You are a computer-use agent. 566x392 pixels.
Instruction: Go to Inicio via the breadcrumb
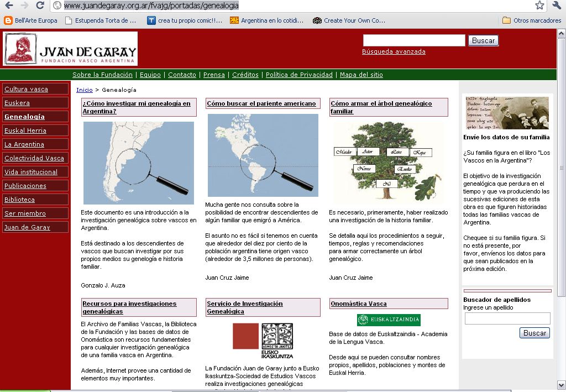click(85, 90)
